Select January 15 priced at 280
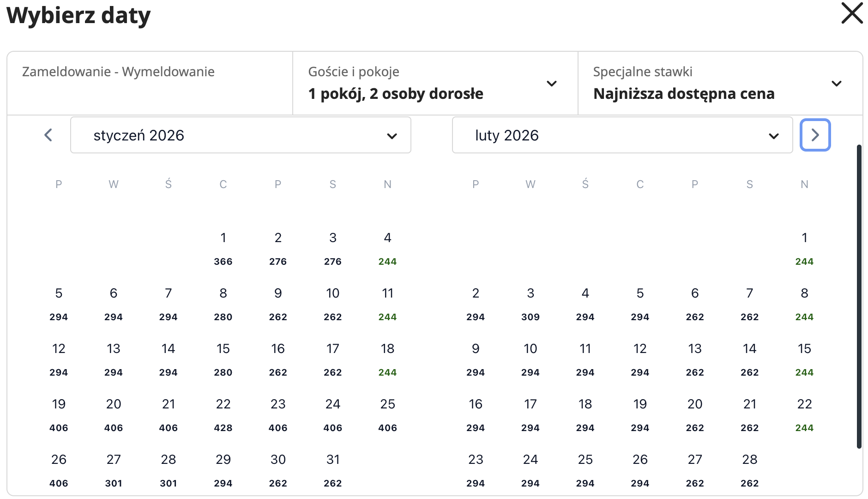Screen dimensions: 868x499 (223, 359)
